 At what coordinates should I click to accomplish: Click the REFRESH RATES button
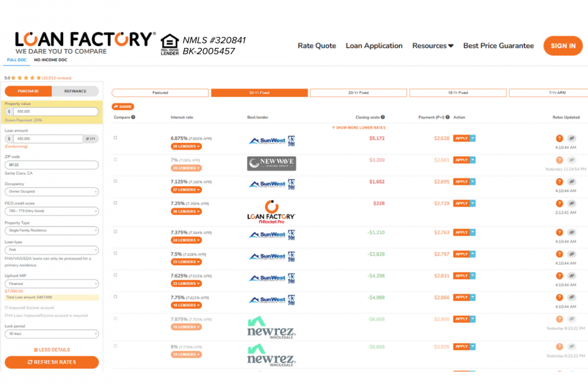(x=51, y=362)
